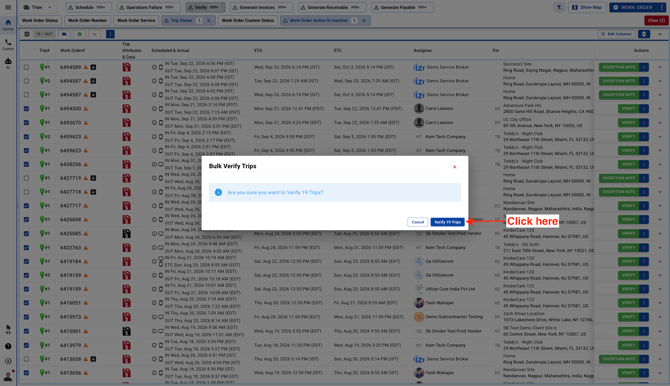The image size is (670, 386).
Task: Check the box for work order 6427718
Action: (26, 192)
